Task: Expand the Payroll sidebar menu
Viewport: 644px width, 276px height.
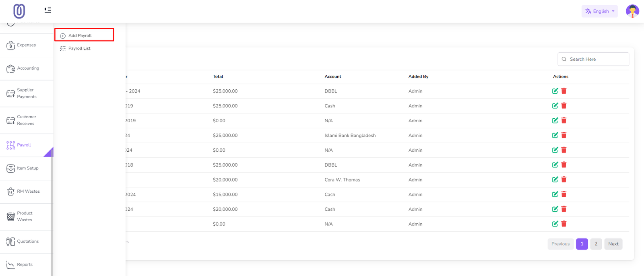Action: pos(24,145)
